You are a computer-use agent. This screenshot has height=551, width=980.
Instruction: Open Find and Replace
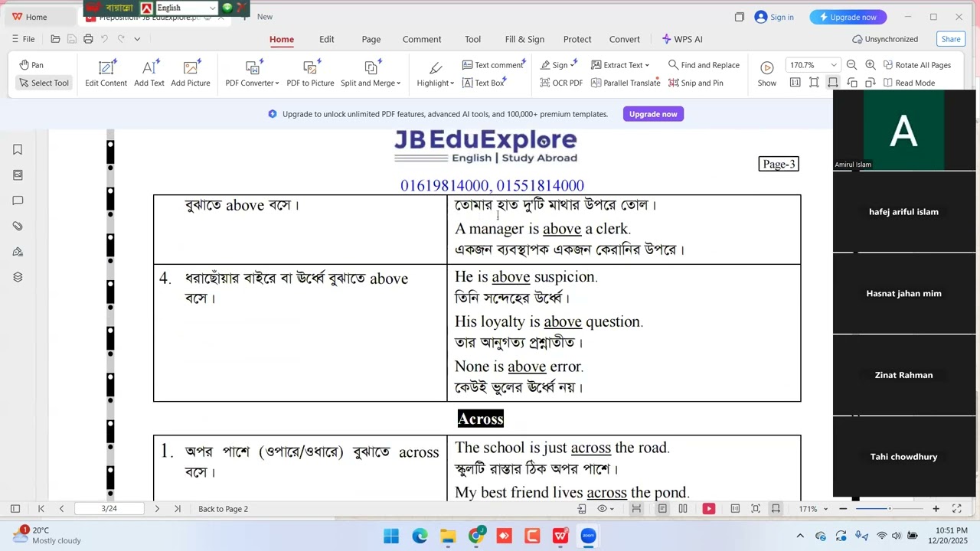[704, 65]
